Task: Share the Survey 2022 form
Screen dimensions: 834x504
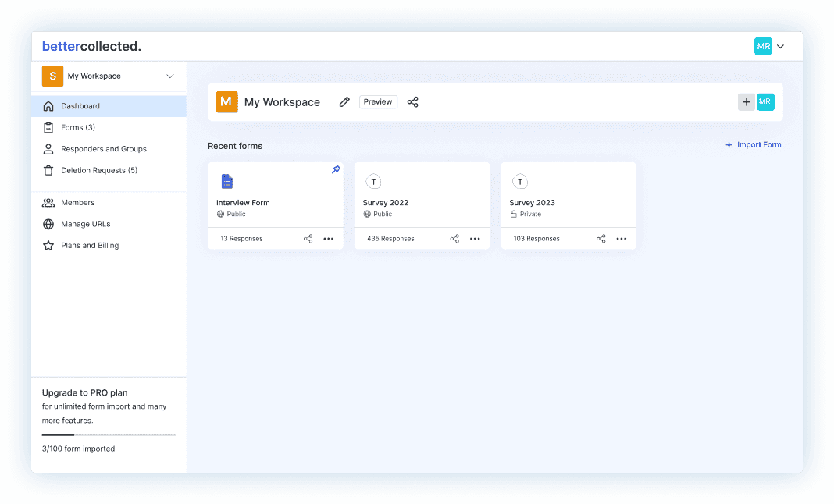Action: tap(454, 239)
